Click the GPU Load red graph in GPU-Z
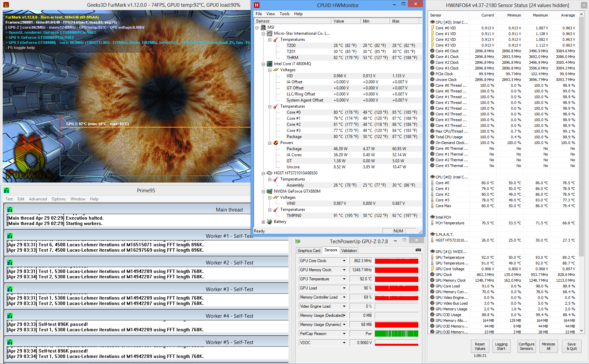589x364 pixels. pyautogui.click(x=397, y=288)
